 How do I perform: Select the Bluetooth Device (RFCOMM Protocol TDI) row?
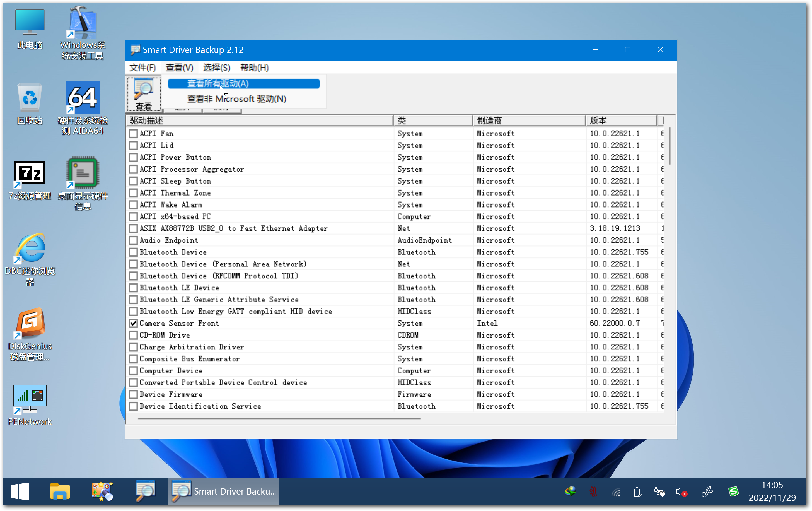pos(395,276)
